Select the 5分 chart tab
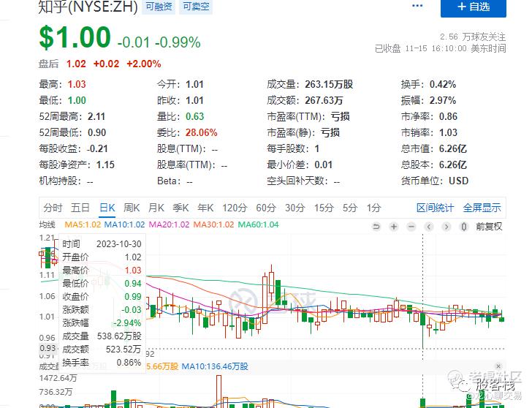The width and height of the screenshot is (532, 408). pos(350,208)
